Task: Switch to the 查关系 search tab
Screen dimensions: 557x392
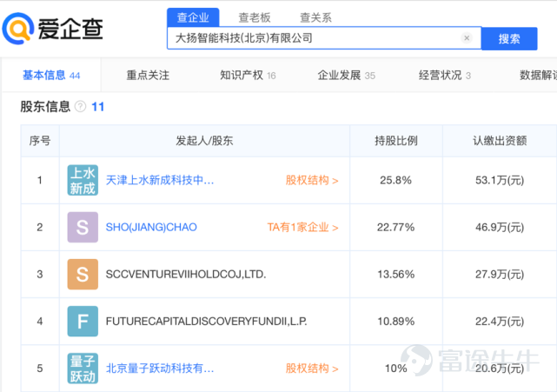Action: coord(315,17)
